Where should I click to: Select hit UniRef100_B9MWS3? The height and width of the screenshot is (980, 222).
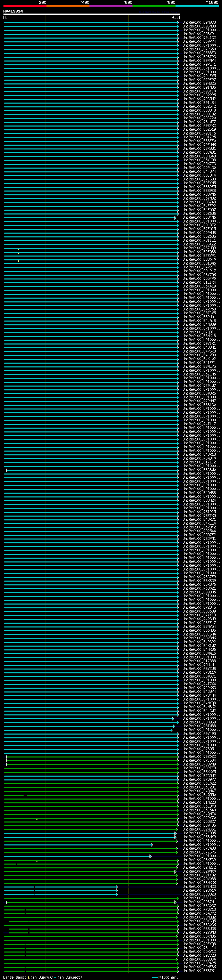tap(199, 23)
